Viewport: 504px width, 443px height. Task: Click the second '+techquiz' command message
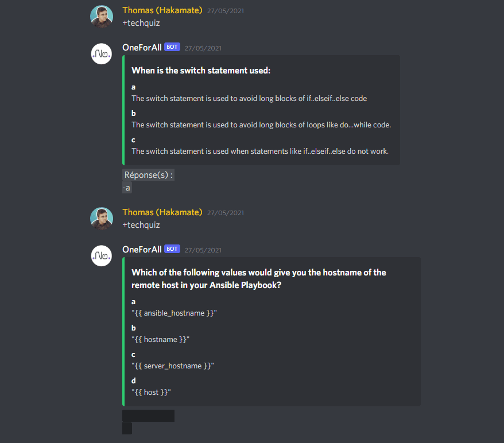point(141,225)
